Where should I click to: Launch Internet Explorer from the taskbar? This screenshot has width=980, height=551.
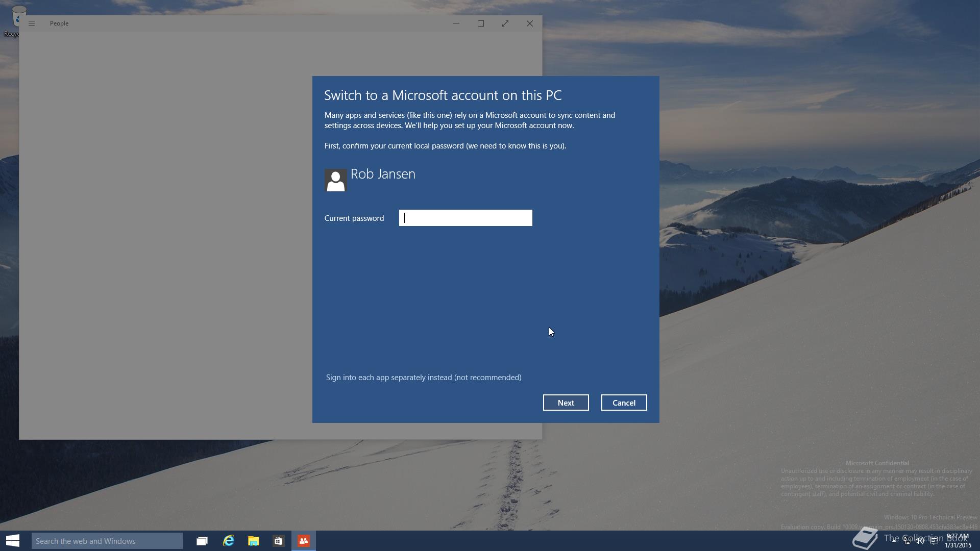[x=228, y=541]
